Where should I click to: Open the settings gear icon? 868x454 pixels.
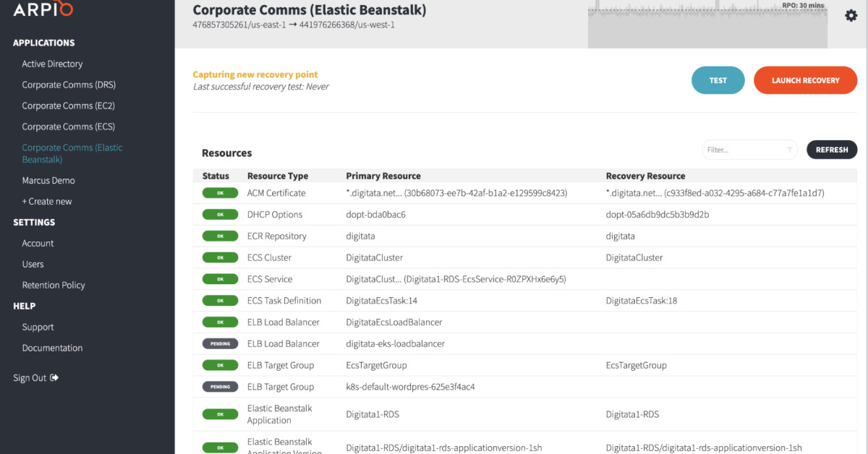pyautogui.click(x=851, y=14)
